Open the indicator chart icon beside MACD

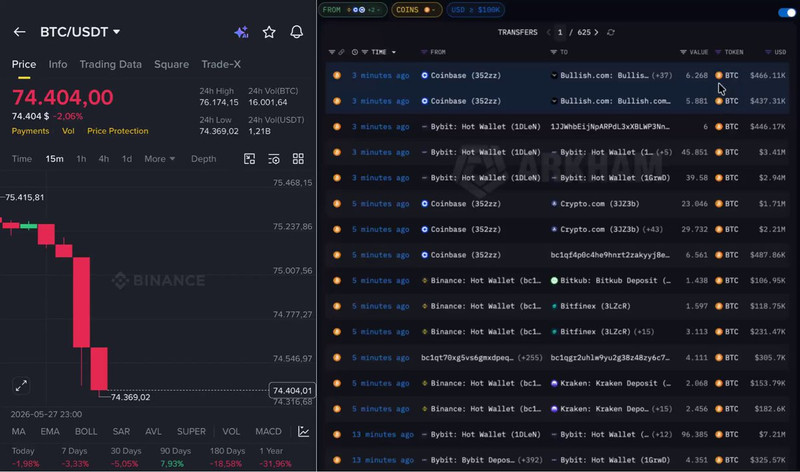[x=304, y=432]
